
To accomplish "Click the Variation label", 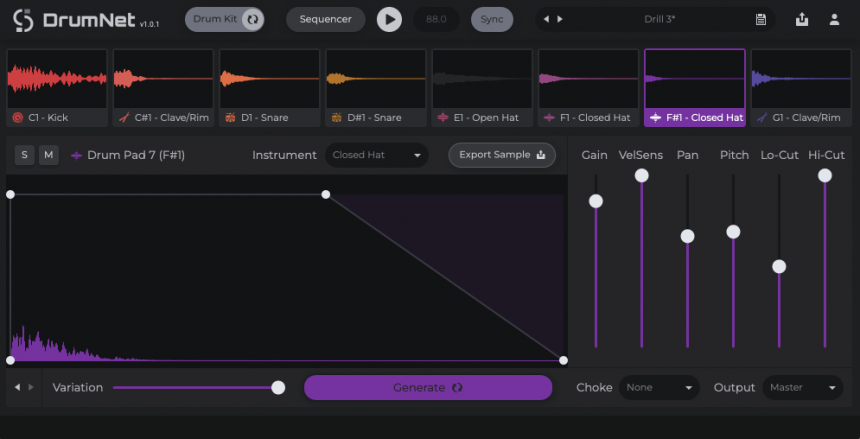I will (x=78, y=387).
